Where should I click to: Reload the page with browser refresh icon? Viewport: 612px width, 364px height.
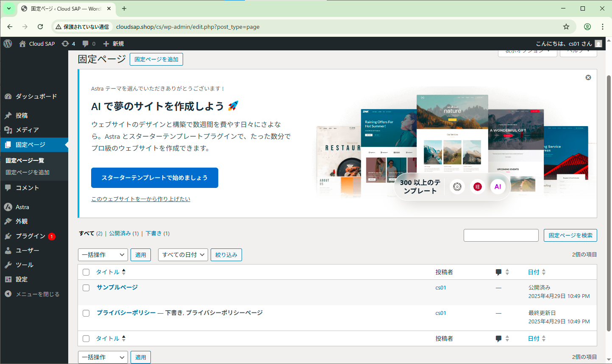point(40,27)
